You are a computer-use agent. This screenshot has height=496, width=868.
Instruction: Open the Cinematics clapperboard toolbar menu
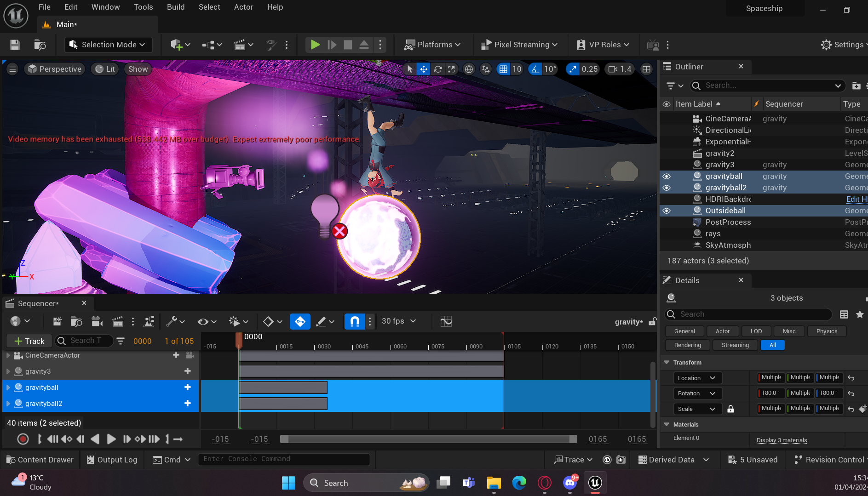[x=243, y=45]
